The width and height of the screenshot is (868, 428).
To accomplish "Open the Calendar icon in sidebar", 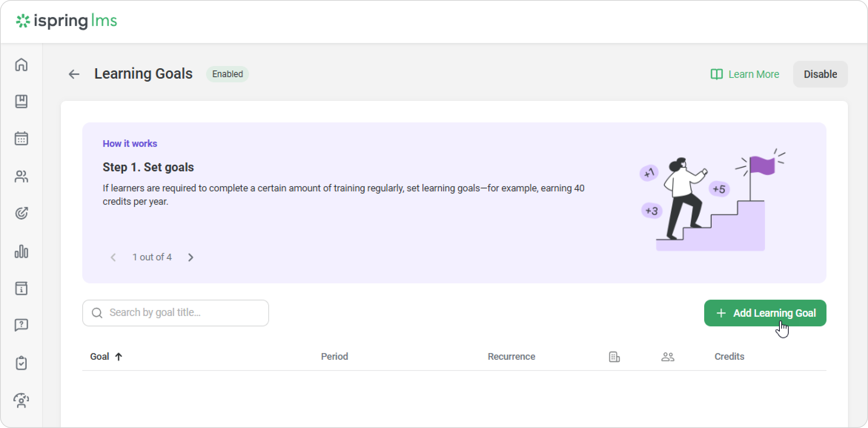I will coord(21,139).
